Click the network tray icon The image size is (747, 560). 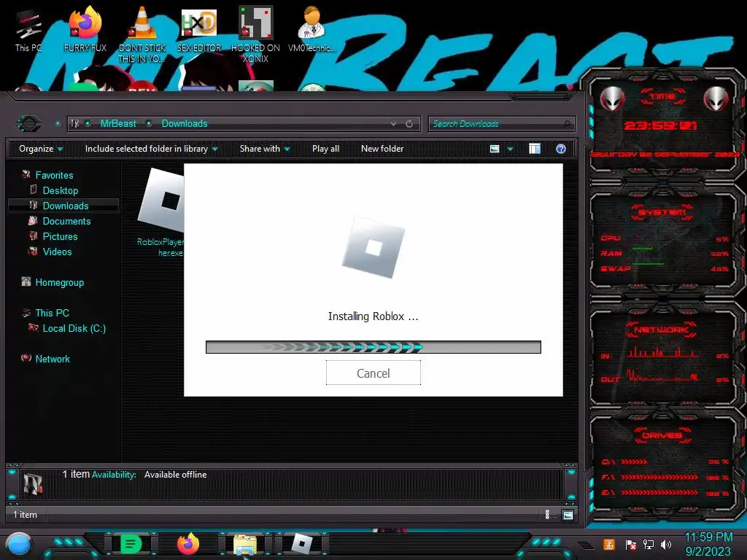point(649,545)
